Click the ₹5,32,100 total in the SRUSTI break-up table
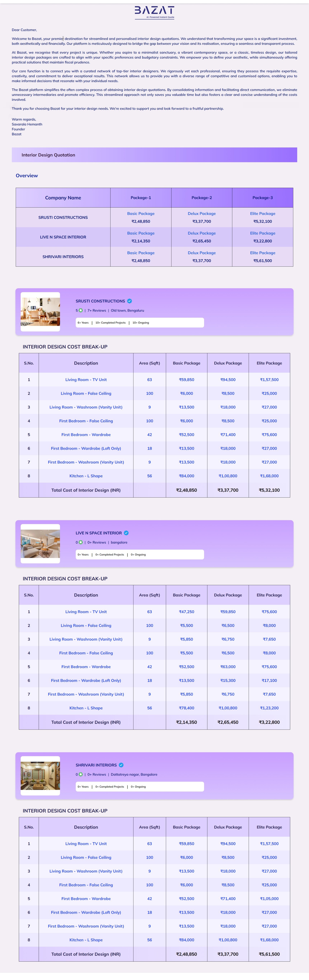This screenshot has width=309, height=980. tap(269, 490)
